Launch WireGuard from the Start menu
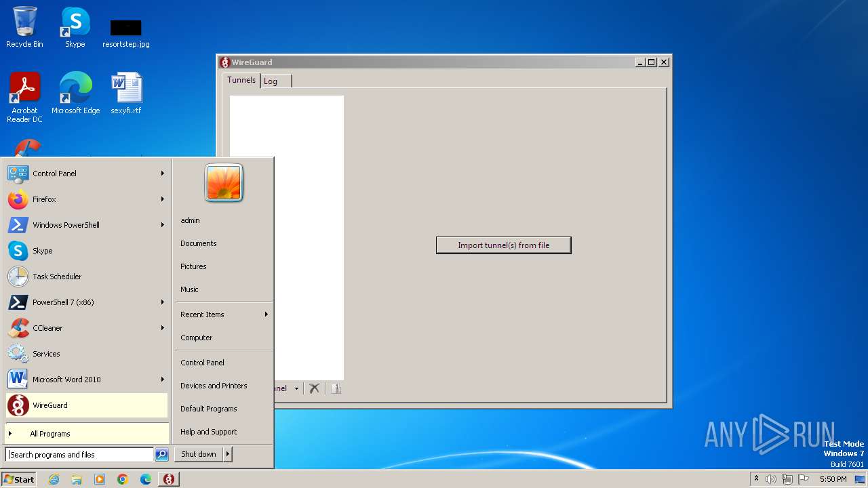 (x=86, y=405)
